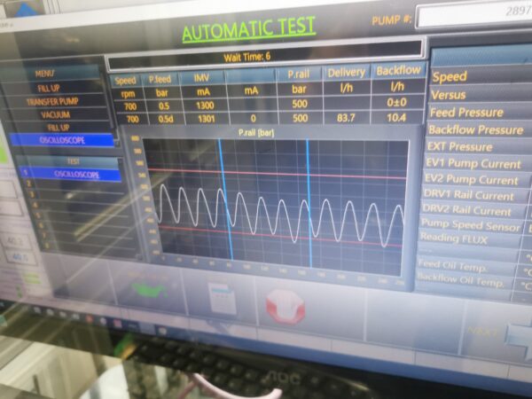Click the right blue cursor line on oscilloscope

pyautogui.click(x=309, y=204)
